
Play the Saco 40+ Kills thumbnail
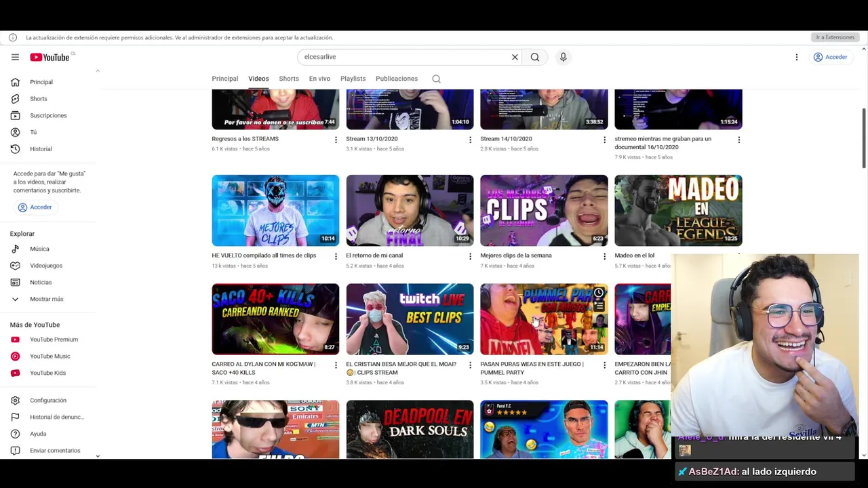(x=275, y=319)
